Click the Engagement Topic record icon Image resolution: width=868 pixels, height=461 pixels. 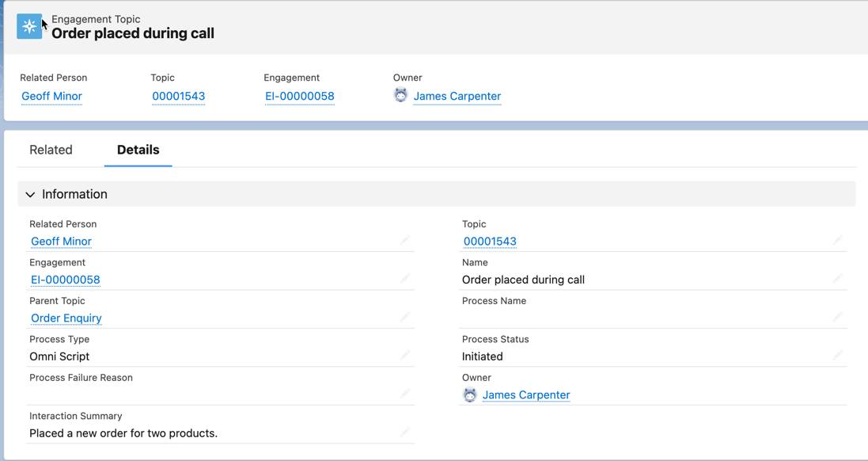(x=29, y=26)
